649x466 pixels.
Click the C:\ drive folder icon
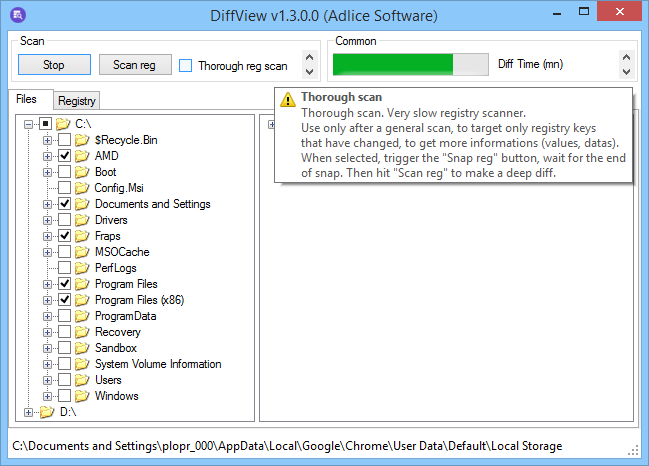pos(62,123)
